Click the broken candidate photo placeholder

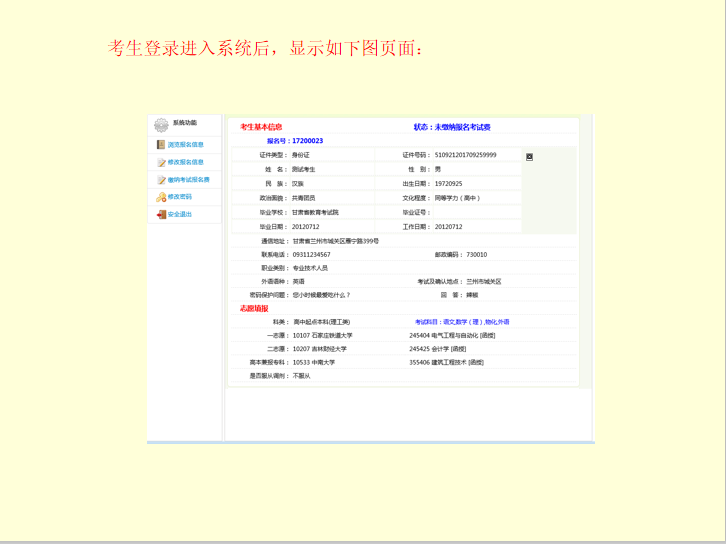click(529, 157)
